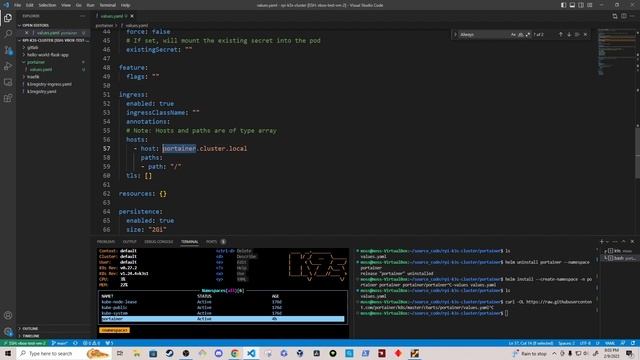This screenshot has width=640, height=360.
Task: Collapse the RPI-K3S-CLUSTER workspace folder section
Action: pos(53,40)
